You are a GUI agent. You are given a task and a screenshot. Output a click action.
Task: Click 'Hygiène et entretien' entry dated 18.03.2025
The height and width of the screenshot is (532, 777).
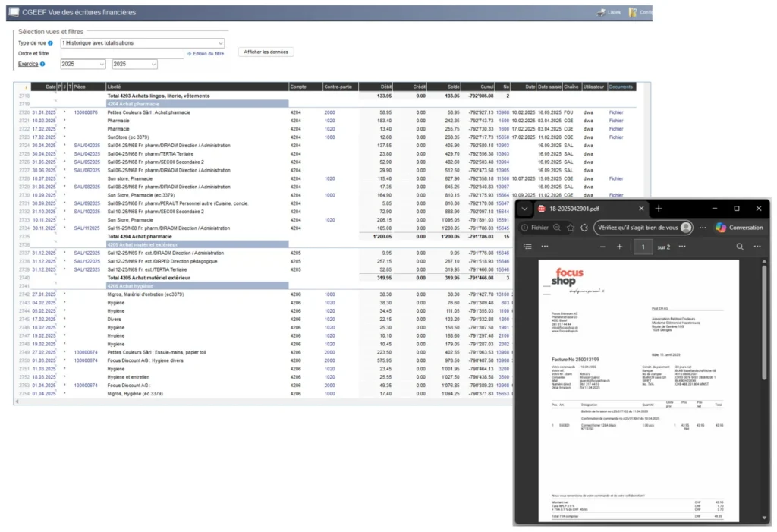(x=128, y=377)
